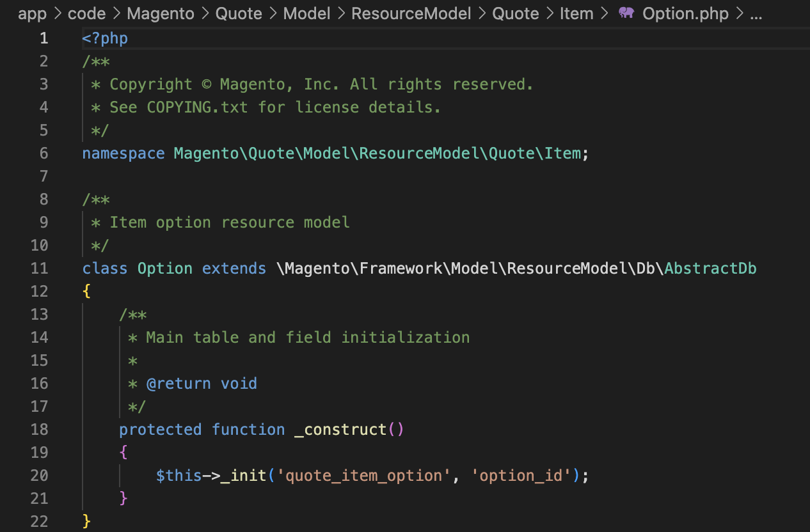Click the 'class' keyword on line 11
810x532 pixels.
105,269
